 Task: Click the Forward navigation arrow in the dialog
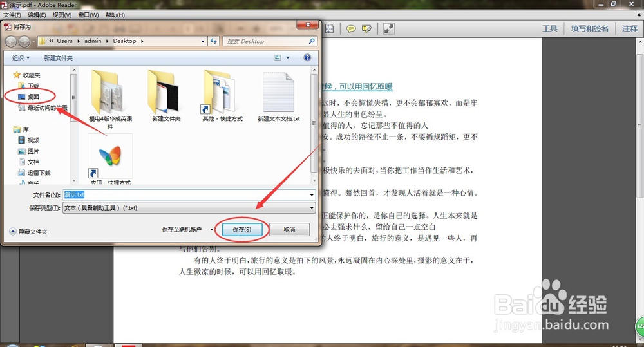(x=24, y=41)
